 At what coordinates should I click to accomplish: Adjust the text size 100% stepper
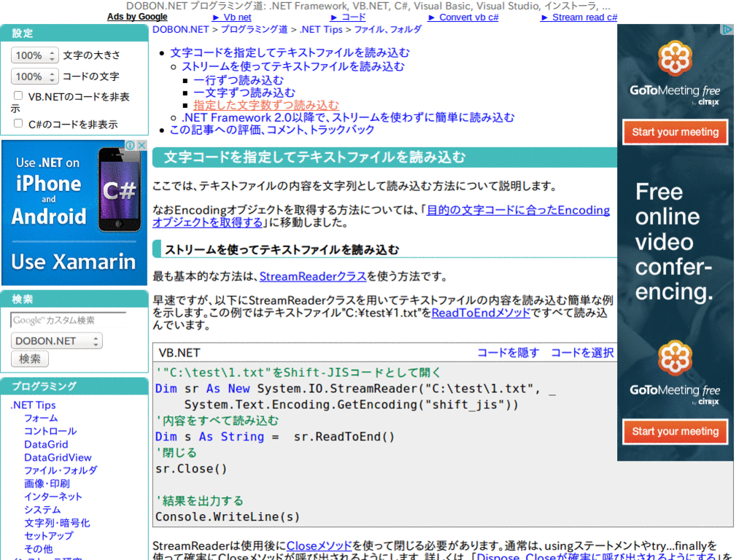pyautogui.click(x=34, y=55)
